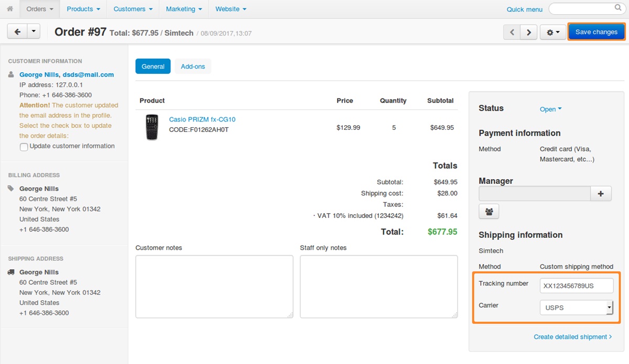Click the search magnifier icon
This screenshot has height=364, width=629.
point(617,8)
